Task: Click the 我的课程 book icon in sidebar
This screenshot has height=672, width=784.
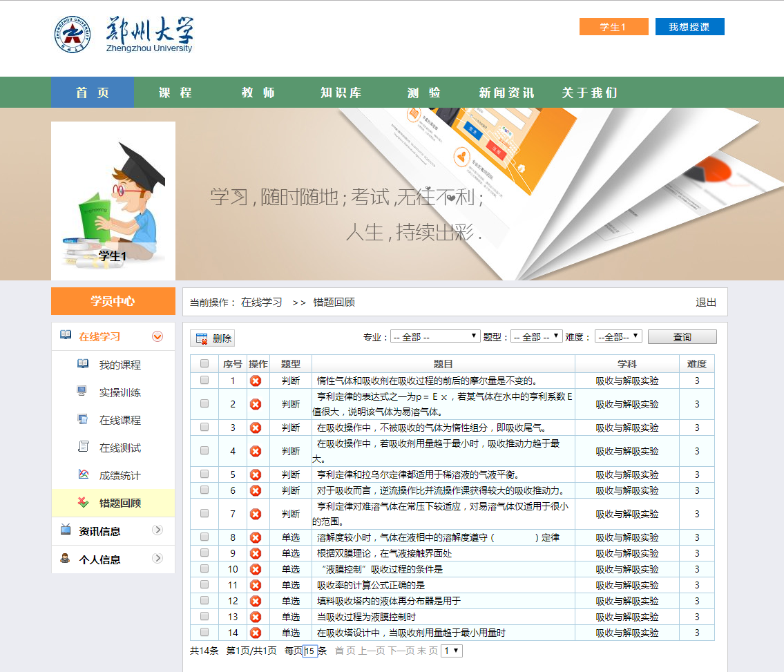Action: coord(83,364)
